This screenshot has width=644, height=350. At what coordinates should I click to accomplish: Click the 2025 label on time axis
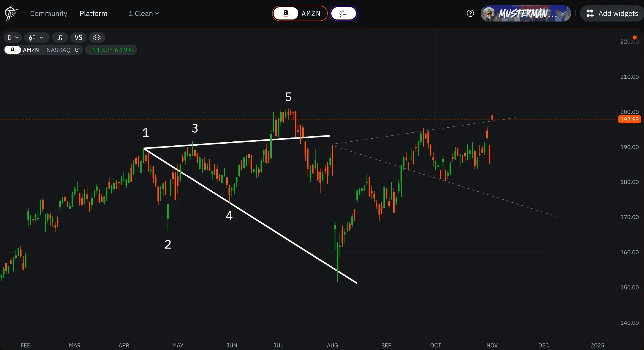coord(597,345)
